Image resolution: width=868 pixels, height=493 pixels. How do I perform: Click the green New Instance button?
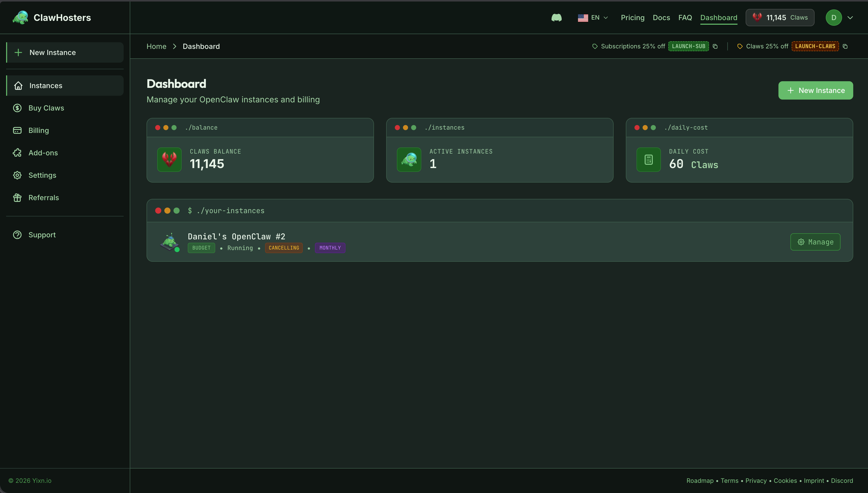(x=815, y=90)
